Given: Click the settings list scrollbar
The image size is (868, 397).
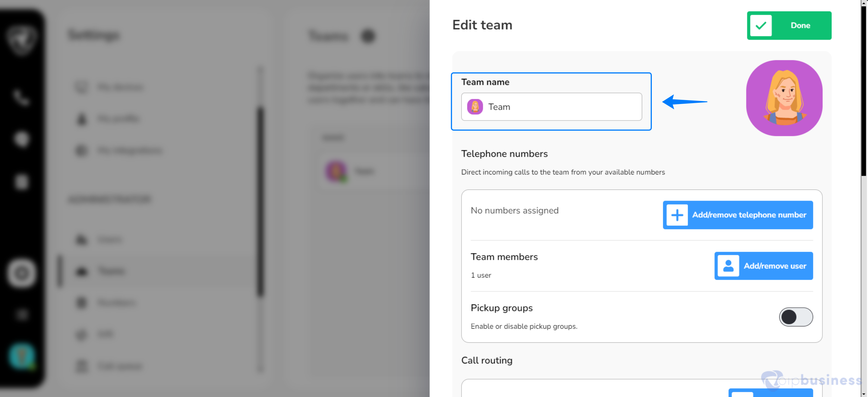Looking at the screenshot, I should coord(260,202).
